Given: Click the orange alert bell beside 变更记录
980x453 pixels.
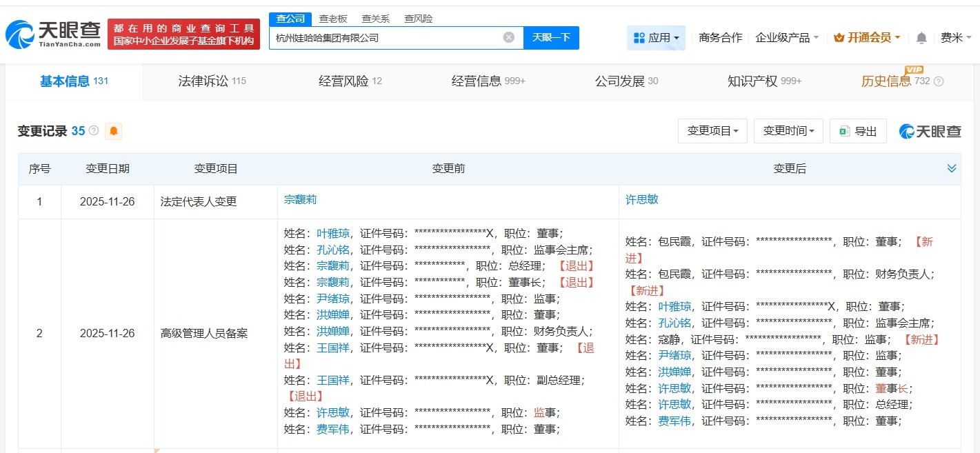Looking at the screenshot, I should click(114, 130).
